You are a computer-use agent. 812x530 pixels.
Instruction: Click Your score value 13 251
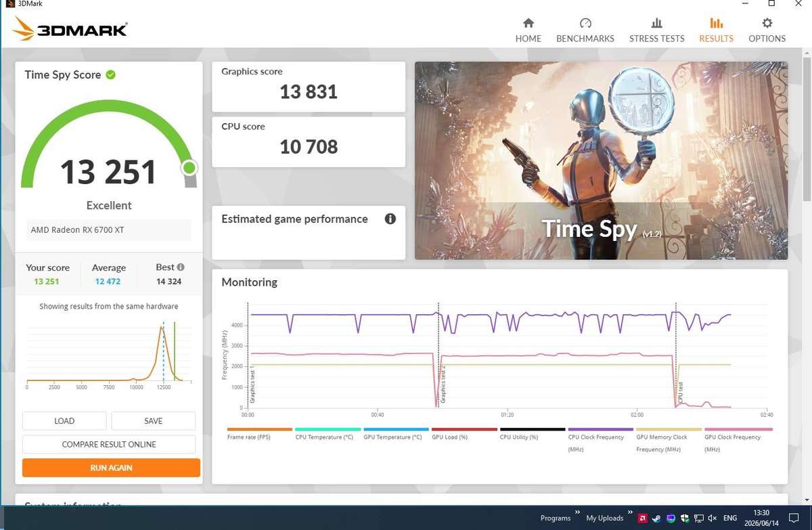tap(47, 282)
